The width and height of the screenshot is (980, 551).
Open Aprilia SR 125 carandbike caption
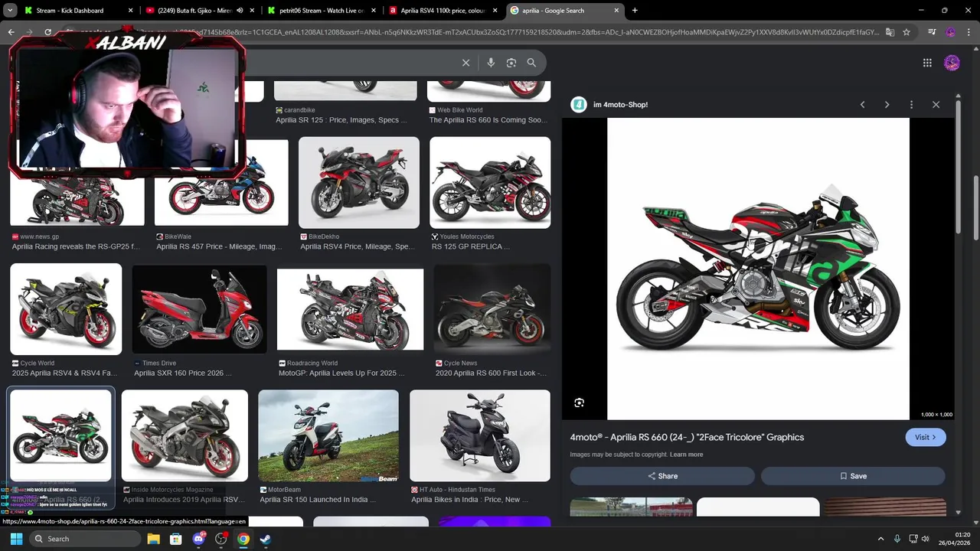341,120
